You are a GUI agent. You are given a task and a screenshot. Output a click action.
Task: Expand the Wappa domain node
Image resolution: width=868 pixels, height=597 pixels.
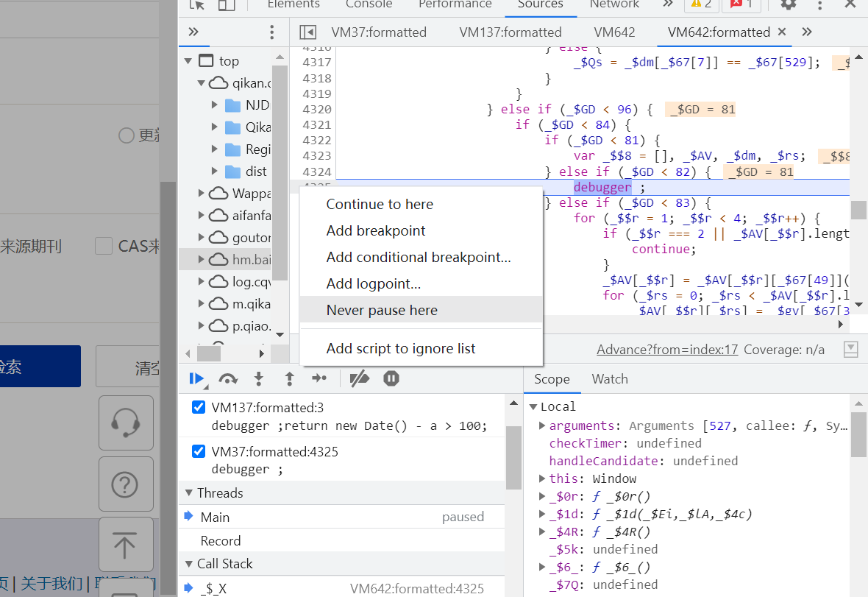(x=202, y=194)
